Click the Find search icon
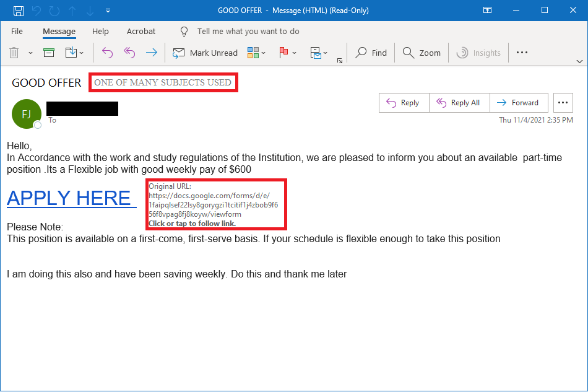 (x=371, y=53)
